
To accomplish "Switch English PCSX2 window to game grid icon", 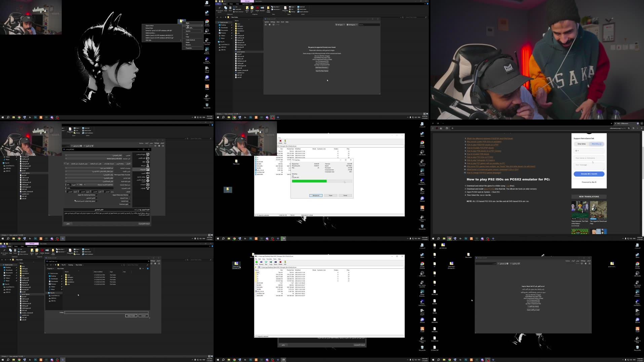I will tap(269, 25).
